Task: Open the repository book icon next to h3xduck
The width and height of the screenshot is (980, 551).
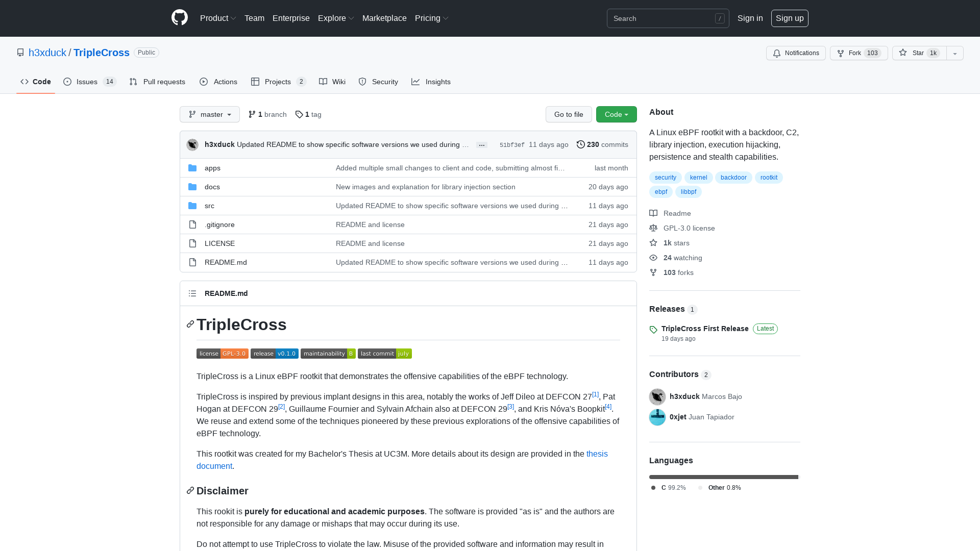Action: [x=20, y=53]
